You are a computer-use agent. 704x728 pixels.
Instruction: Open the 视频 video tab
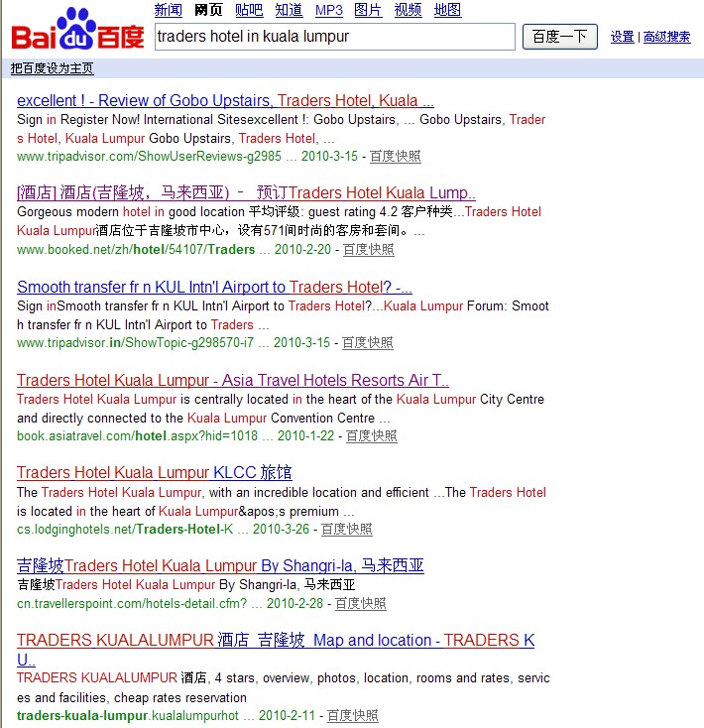pos(408,10)
